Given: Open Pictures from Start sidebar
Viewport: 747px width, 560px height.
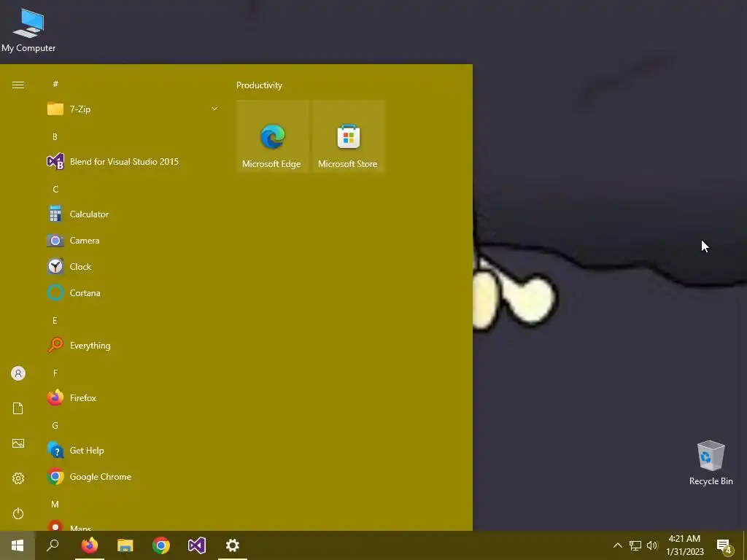Looking at the screenshot, I should click(x=18, y=443).
